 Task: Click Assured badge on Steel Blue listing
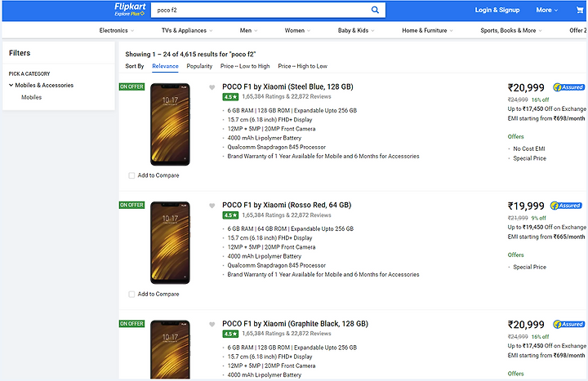(x=568, y=87)
